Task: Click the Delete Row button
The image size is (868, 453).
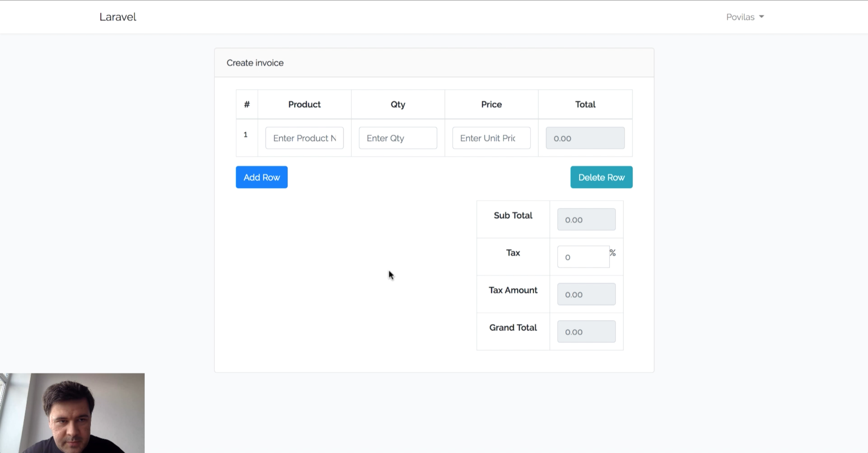Action: (x=601, y=177)
